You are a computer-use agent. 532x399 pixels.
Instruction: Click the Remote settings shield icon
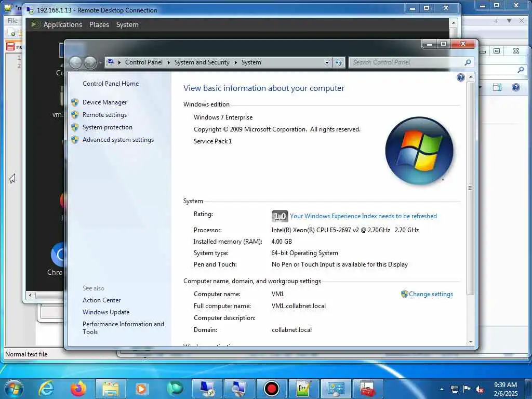75,115
